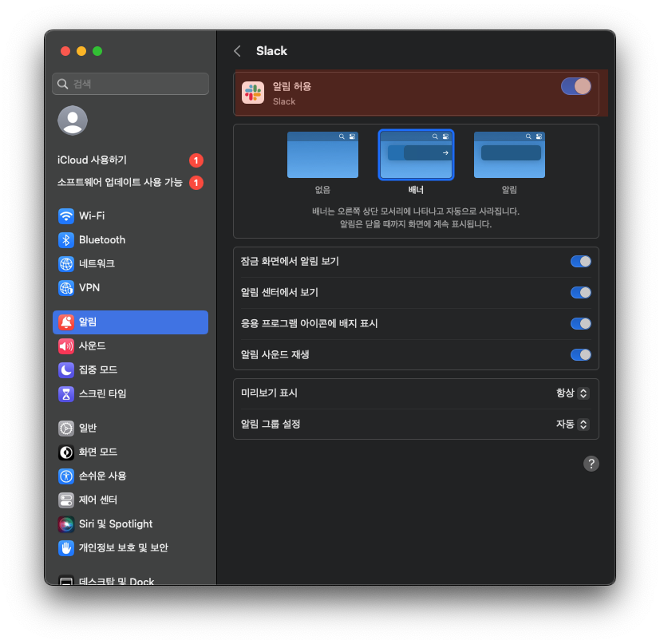Select 없음 notification style thumbnail

(x=322, y=155)
